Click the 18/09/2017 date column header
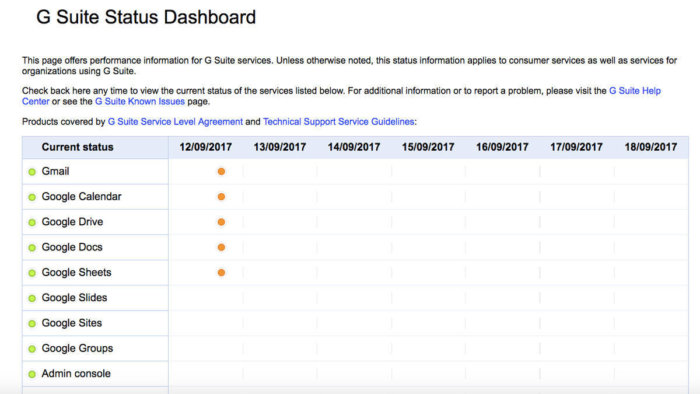Viewport: 700px width, 394px height. point(650,147)
